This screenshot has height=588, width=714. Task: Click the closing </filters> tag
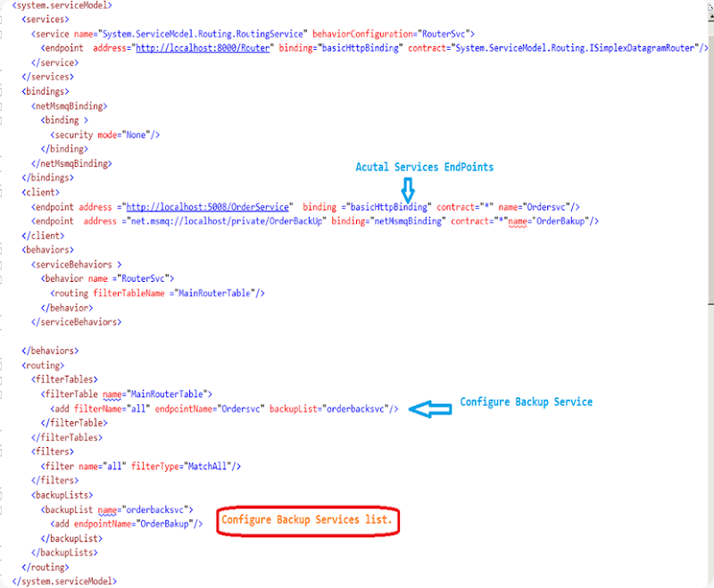point(55,480)
